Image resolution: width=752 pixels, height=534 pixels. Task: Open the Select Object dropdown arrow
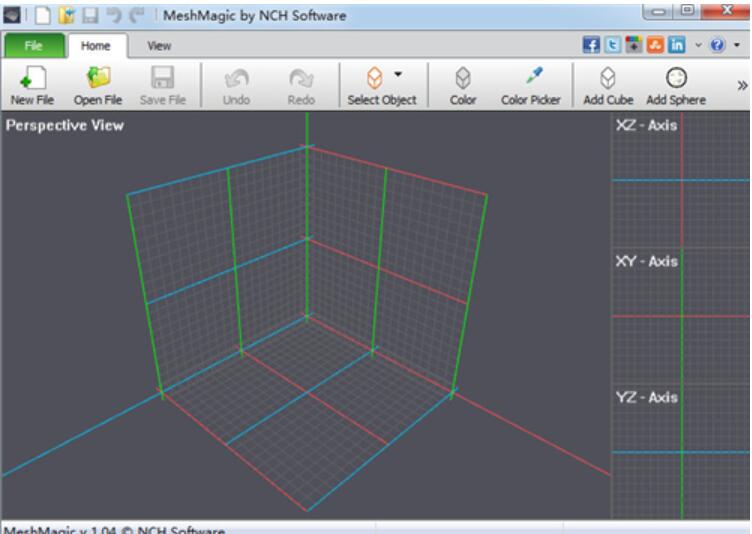pyautogui.click(x=398, y=75)
